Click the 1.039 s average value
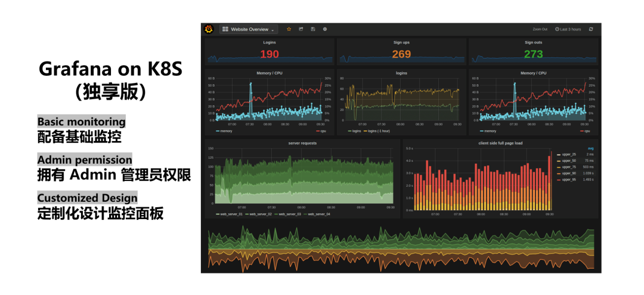 pyautogui.click(x=588, y=173)
